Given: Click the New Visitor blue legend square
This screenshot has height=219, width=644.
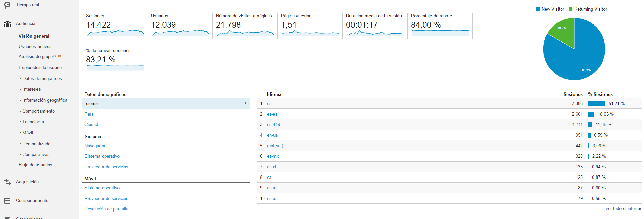Looking at the screenshot, I should click(538, 9).
